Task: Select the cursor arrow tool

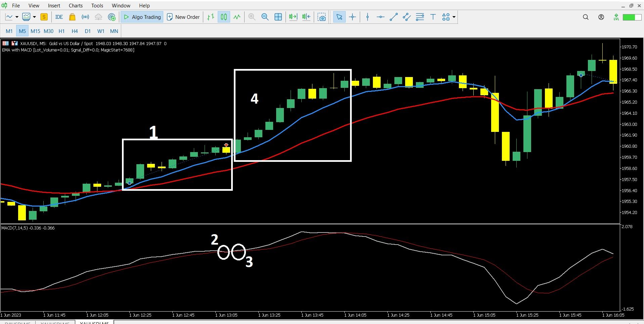Action: point(339,17)
